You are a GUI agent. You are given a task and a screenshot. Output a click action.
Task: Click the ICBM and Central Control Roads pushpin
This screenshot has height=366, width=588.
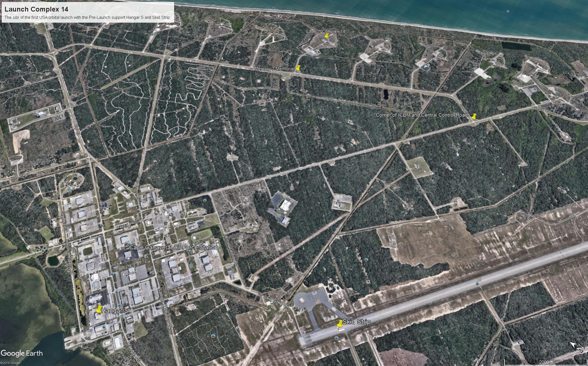[x=474, y=116]
